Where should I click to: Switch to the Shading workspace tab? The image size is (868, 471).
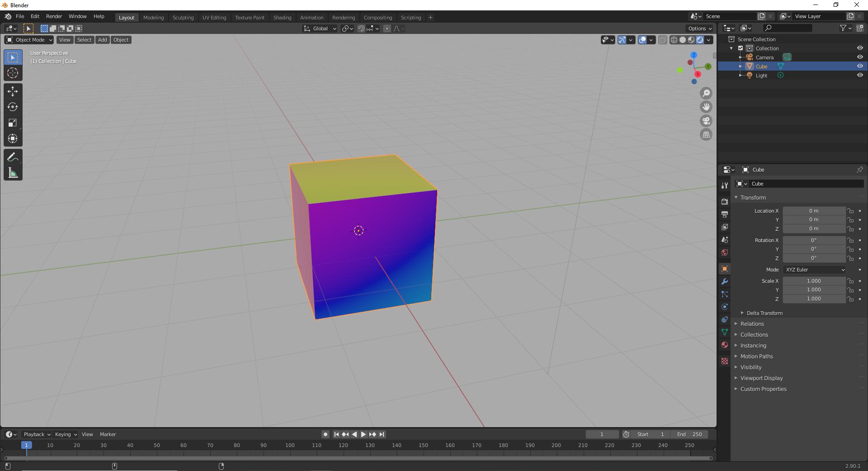point(282,18)
